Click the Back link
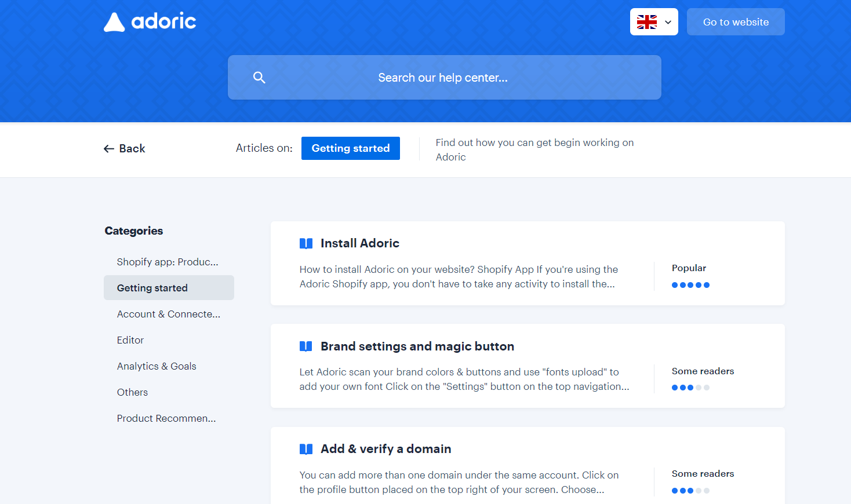The width and height of the screenshot is (851, 504). [125, 149]
